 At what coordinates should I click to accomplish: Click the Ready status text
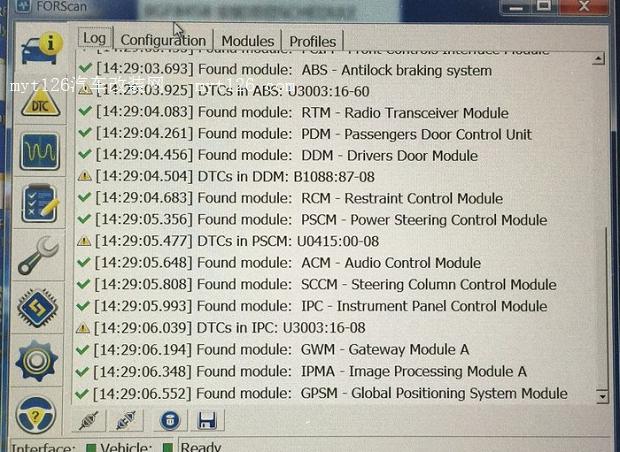pos(201,447)
